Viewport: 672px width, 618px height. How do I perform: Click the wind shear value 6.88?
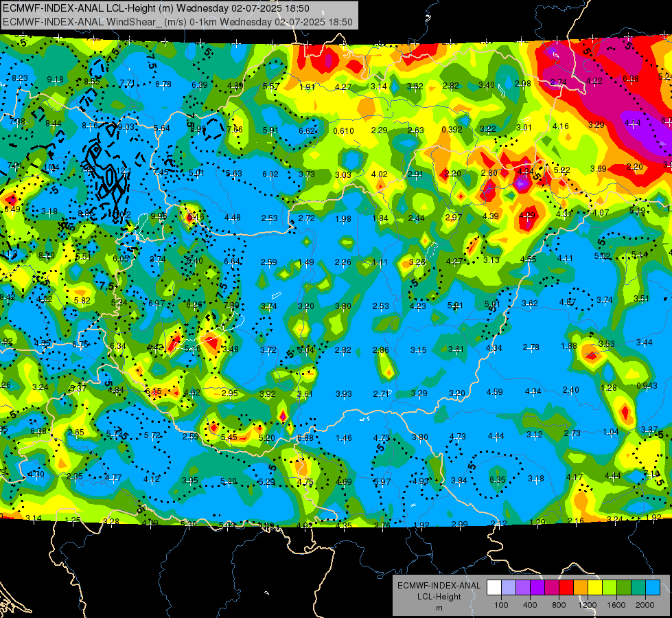(x=305, y=438)
